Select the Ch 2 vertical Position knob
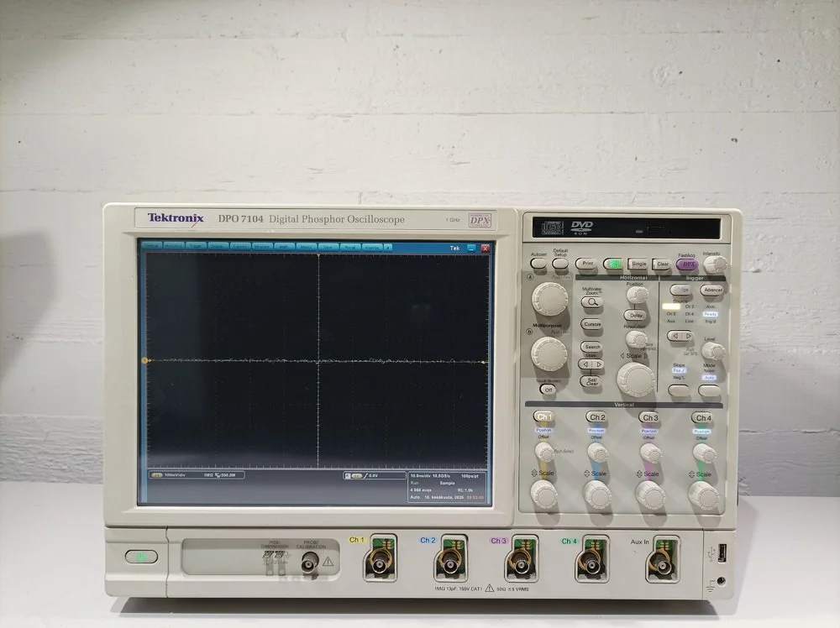The image size is (840, 628). coord(597,453)
